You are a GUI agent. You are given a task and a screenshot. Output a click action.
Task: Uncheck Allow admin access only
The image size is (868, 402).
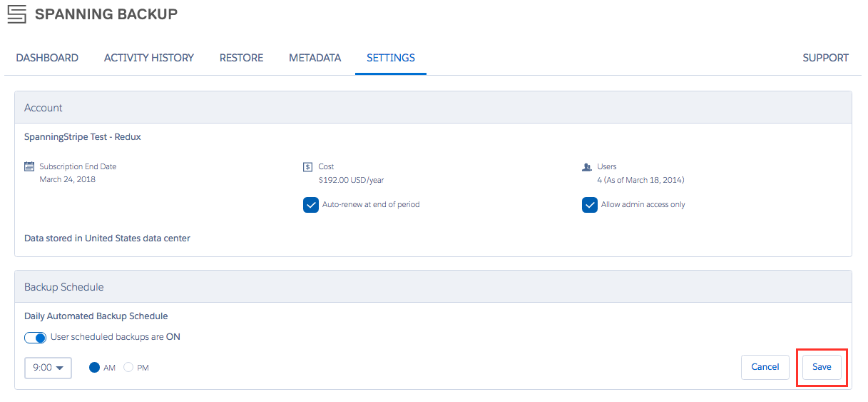click(589, 205)
